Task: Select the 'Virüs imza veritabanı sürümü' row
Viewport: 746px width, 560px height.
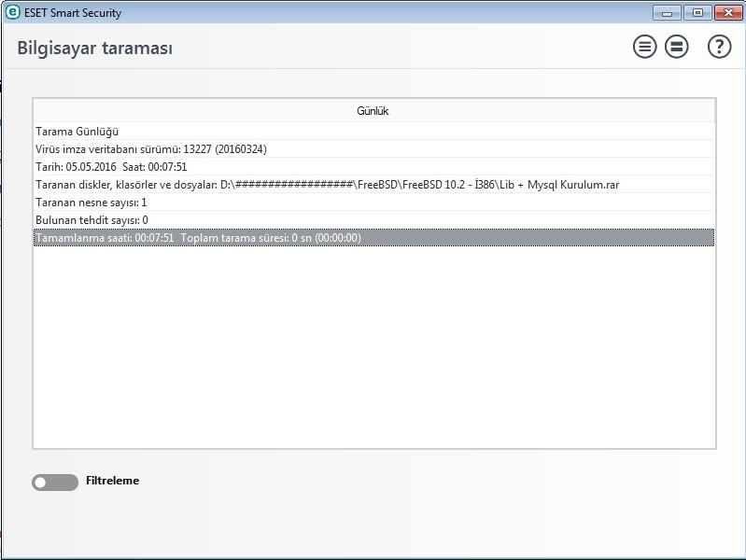Action: [x=374, y=149]
